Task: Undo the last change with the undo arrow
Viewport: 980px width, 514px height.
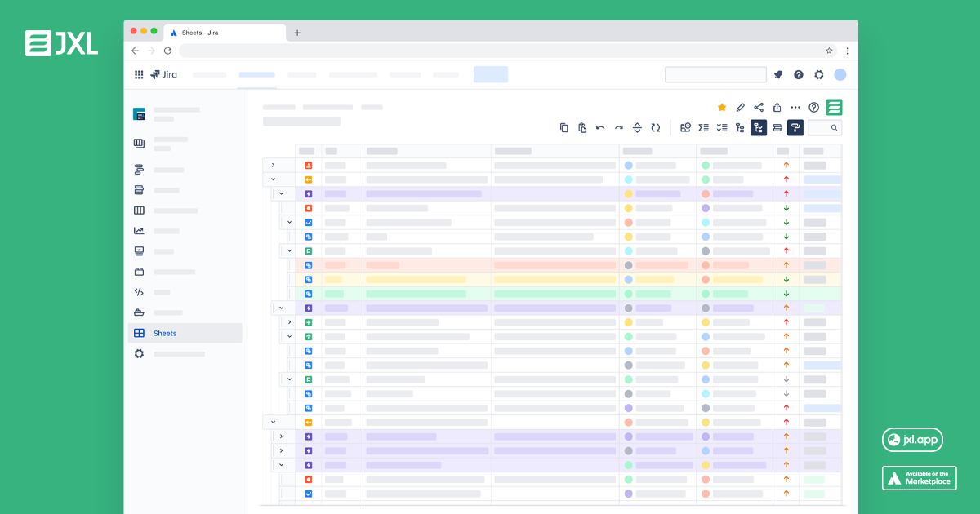Action: coord(599,127)
